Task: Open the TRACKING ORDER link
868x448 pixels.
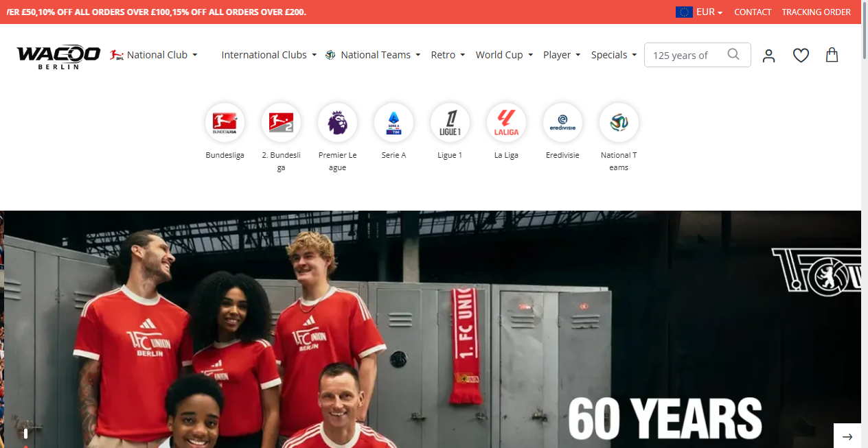Action: click(816, 12)
